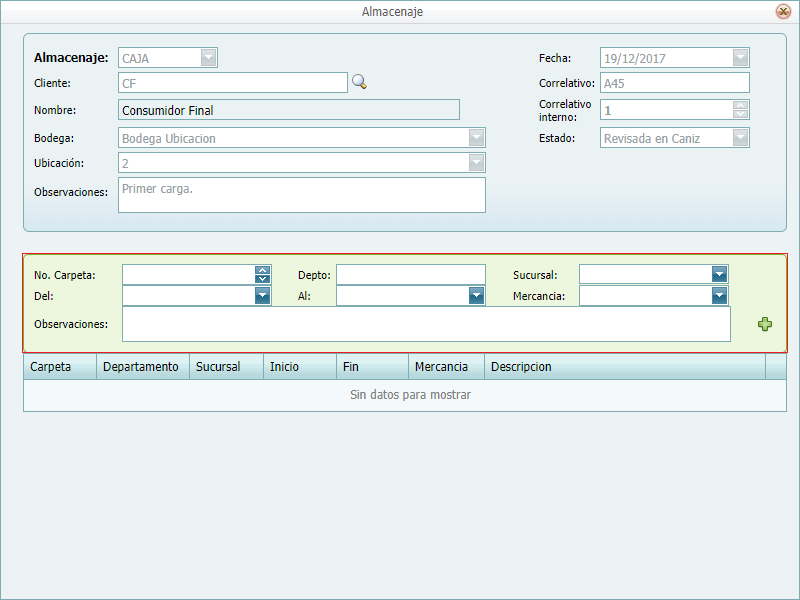The image size is (800, 600).
Task: Open the Del date dropdown
Action: click(262, 295)
